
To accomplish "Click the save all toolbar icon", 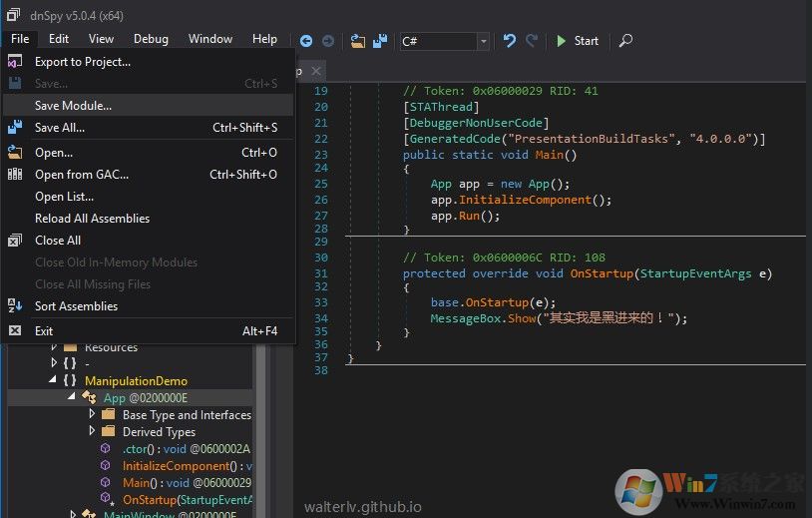I will tap(379, 41).
